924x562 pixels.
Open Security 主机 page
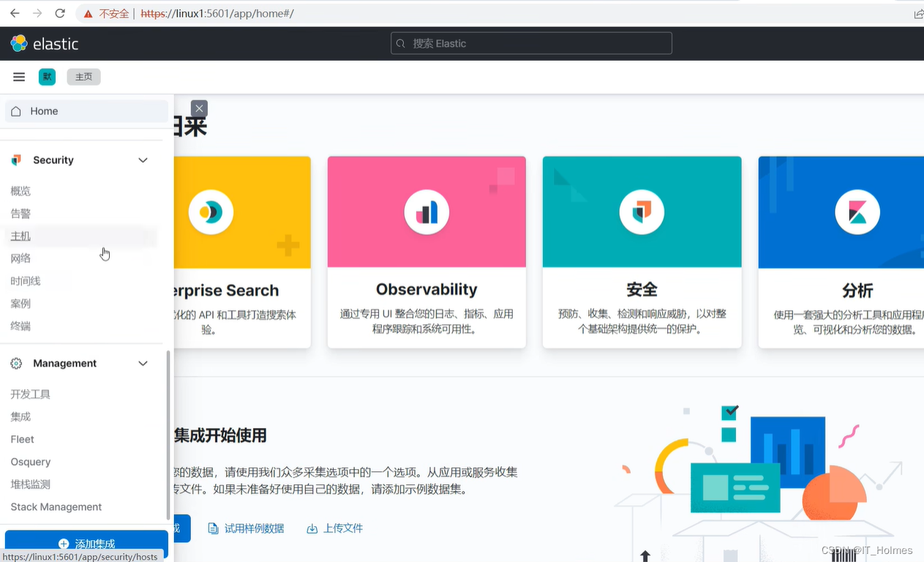(x=20, y=236)
